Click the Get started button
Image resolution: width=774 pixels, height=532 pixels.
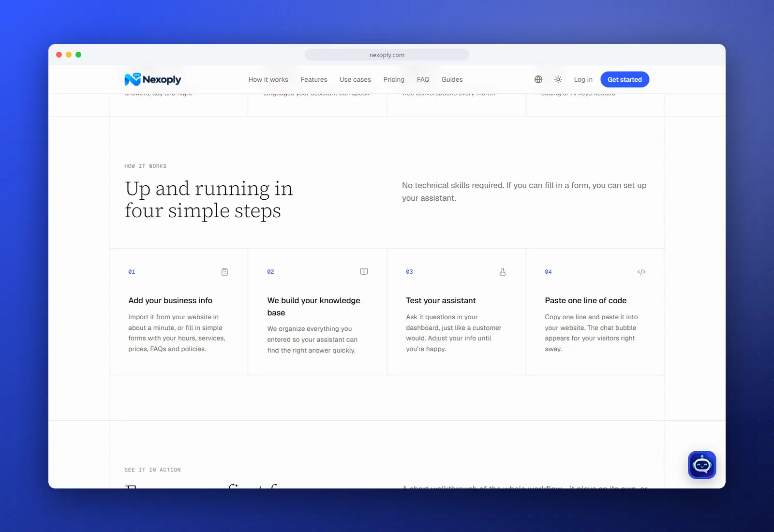click(x=625, y=79)
